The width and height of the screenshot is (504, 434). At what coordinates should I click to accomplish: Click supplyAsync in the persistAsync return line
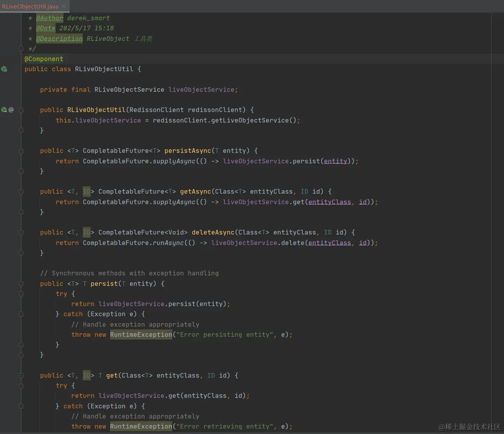174,161
